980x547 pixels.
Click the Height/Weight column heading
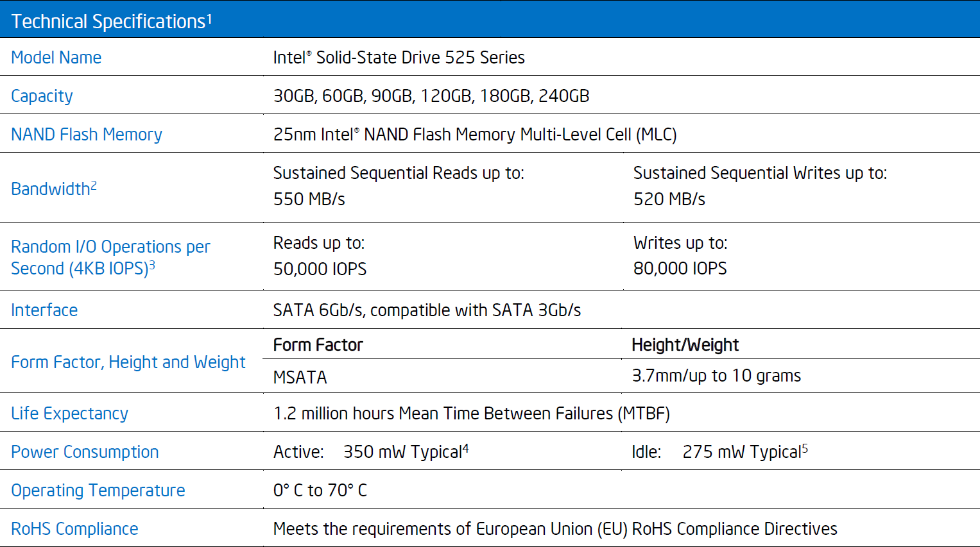coord(685,345)
